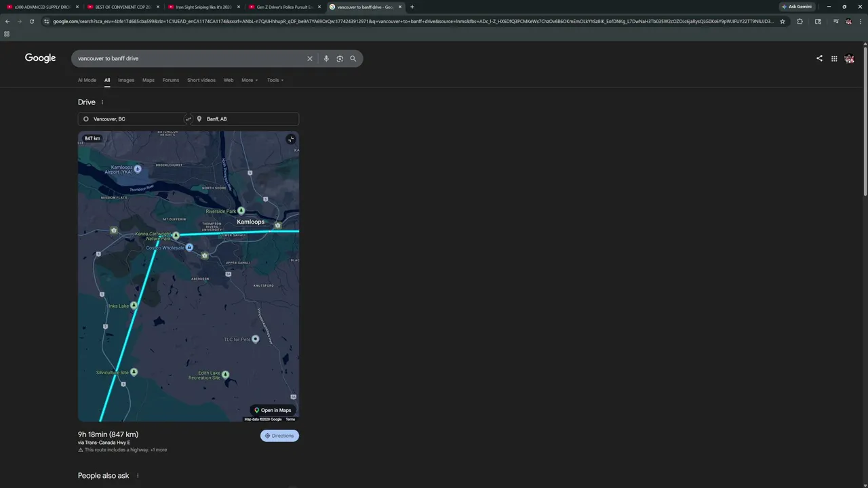868x488 pixels.
Task: Submit search with magnifying glass icon
Action: [353, 58]
